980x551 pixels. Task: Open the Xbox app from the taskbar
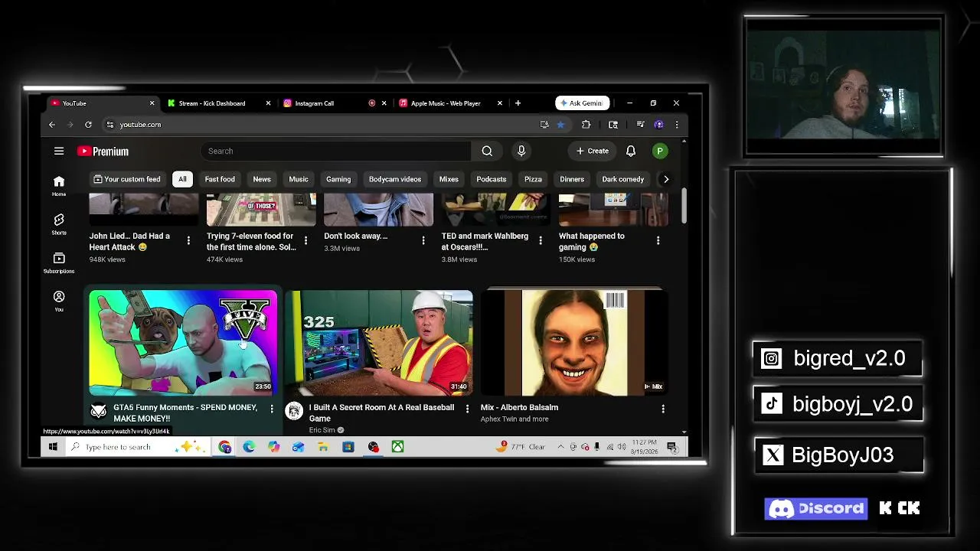click(x=397, y=447)
